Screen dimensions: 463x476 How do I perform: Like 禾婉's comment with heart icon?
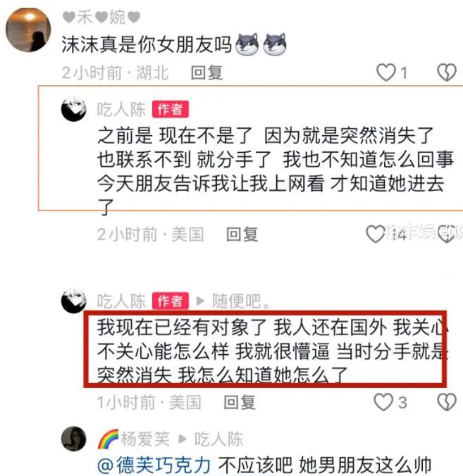386,73
